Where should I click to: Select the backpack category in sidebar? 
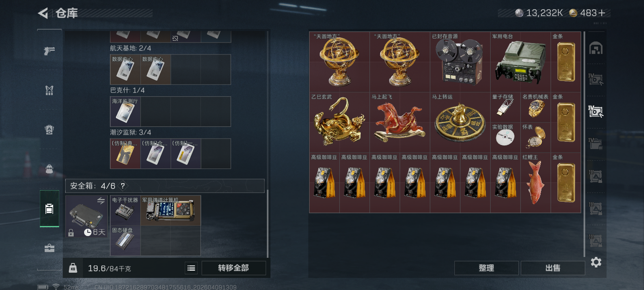(x=49, y=169)
